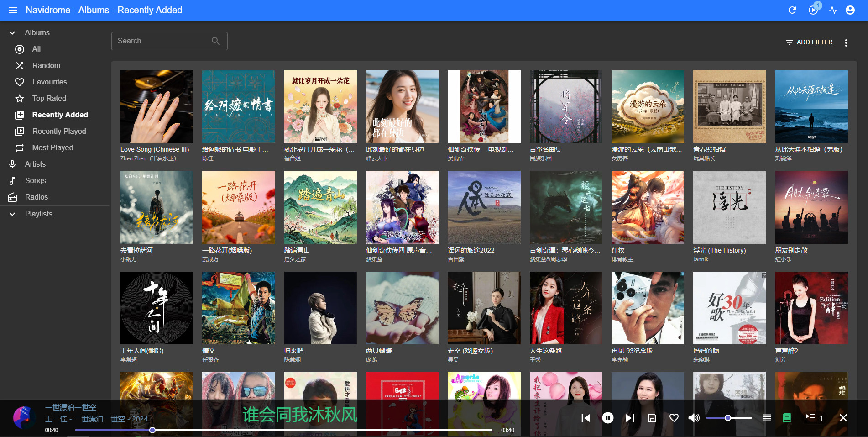Click the Recently Played icon
Viewport: 868px width, 437px height.
[x=20, y=132]
